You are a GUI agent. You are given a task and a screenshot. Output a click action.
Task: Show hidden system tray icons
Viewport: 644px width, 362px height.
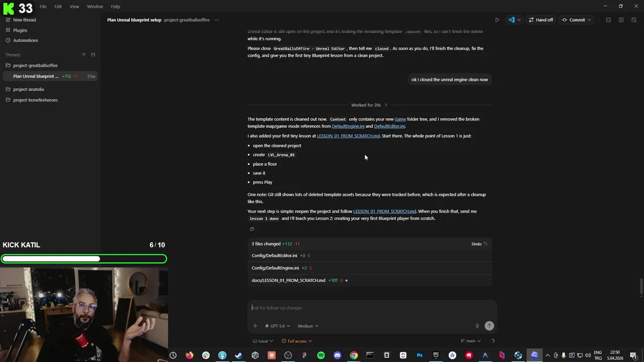click(547, 355)
